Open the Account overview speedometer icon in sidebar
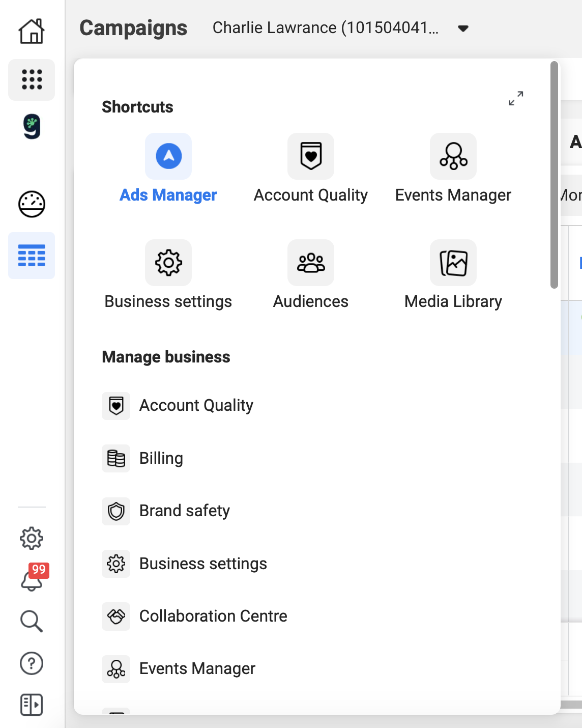The image size is (582, 728). 31,205
